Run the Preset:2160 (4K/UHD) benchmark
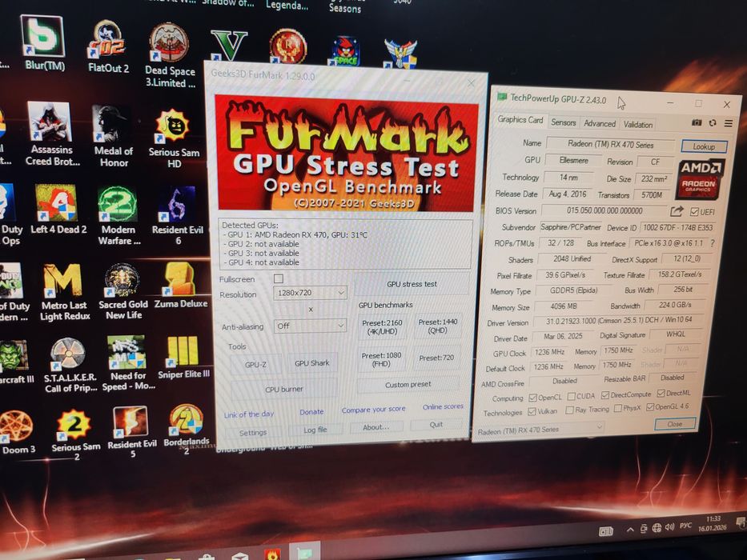Image resolution: width=747 pixels, height=560 pixels. pos(382,326)
